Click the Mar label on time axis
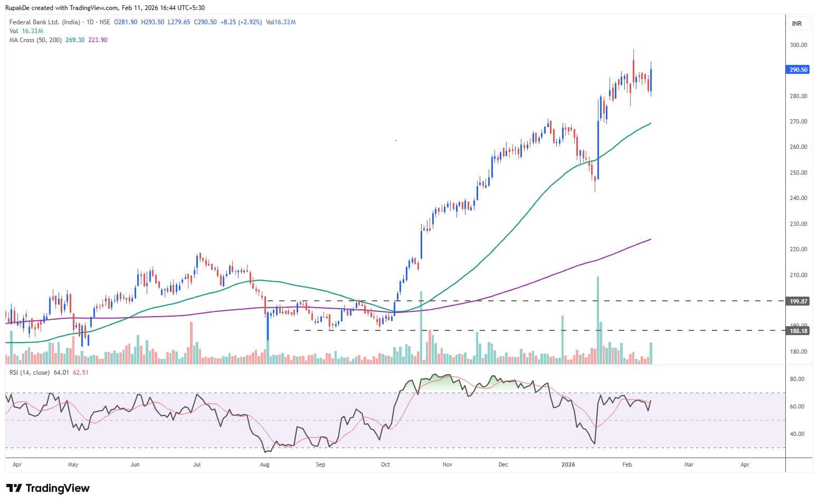 click(x=689, y=465)
